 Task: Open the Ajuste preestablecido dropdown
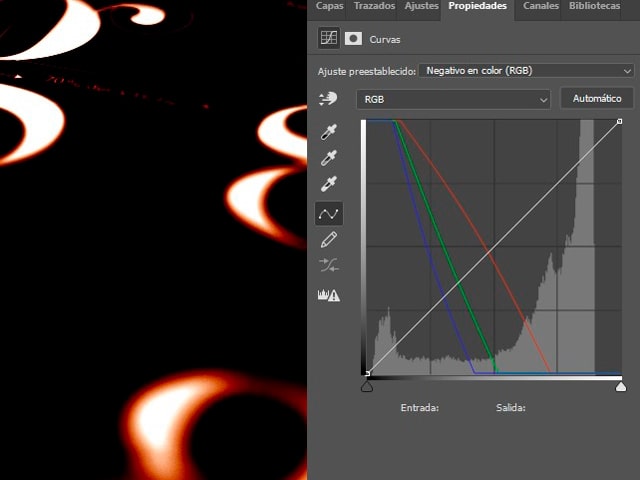526,71
